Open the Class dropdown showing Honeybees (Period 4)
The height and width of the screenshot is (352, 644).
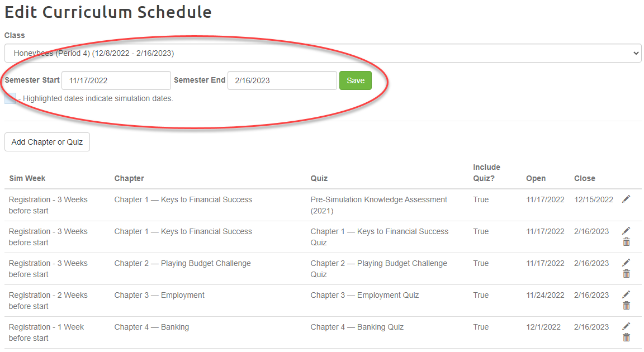tap(322, 53)
